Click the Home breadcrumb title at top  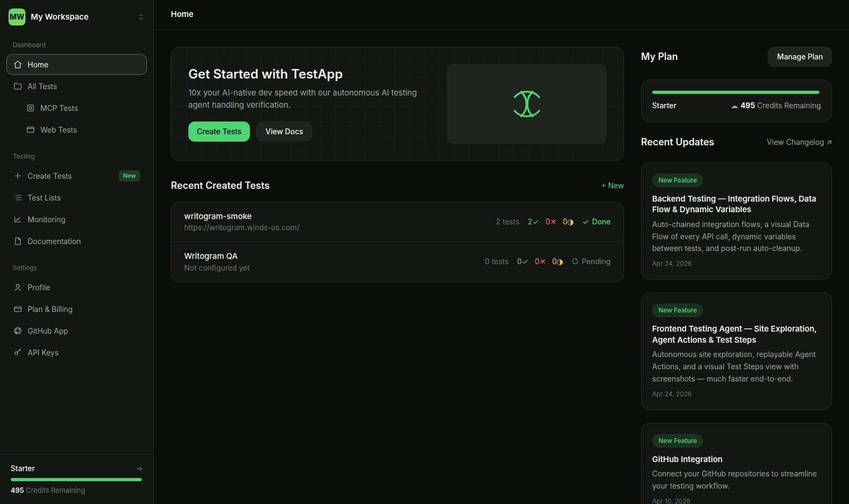182,14
